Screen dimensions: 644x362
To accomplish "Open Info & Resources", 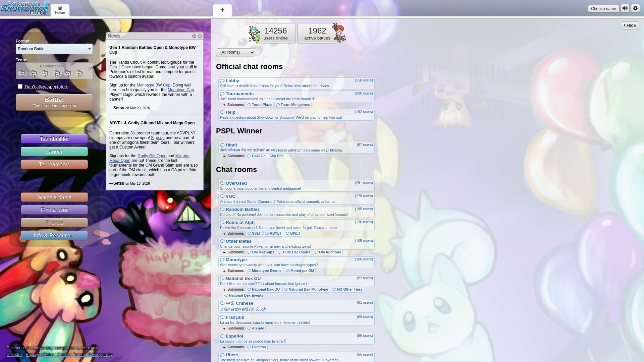I will (54, 236).
